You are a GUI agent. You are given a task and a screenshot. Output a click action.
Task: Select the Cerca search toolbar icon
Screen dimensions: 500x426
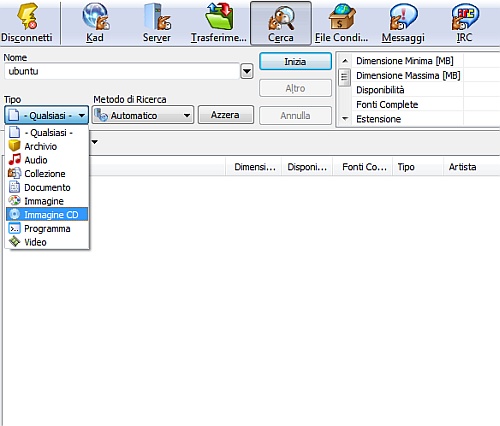281,23
